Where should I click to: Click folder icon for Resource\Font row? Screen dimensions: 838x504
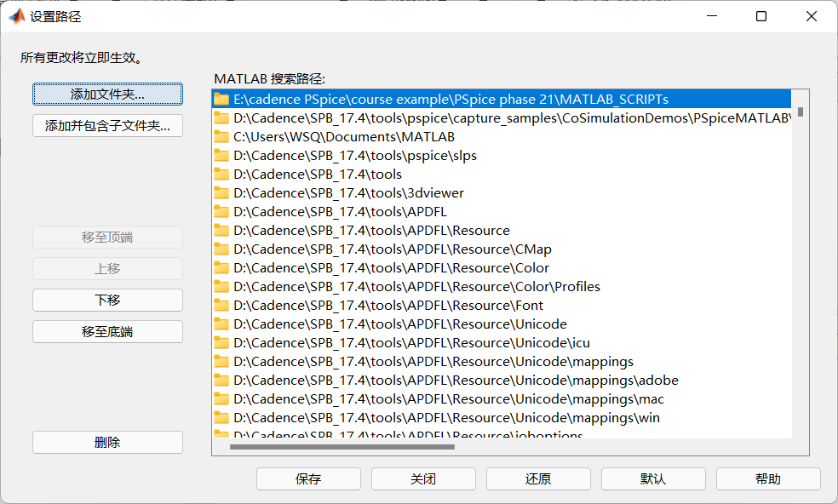pos(221,305)
